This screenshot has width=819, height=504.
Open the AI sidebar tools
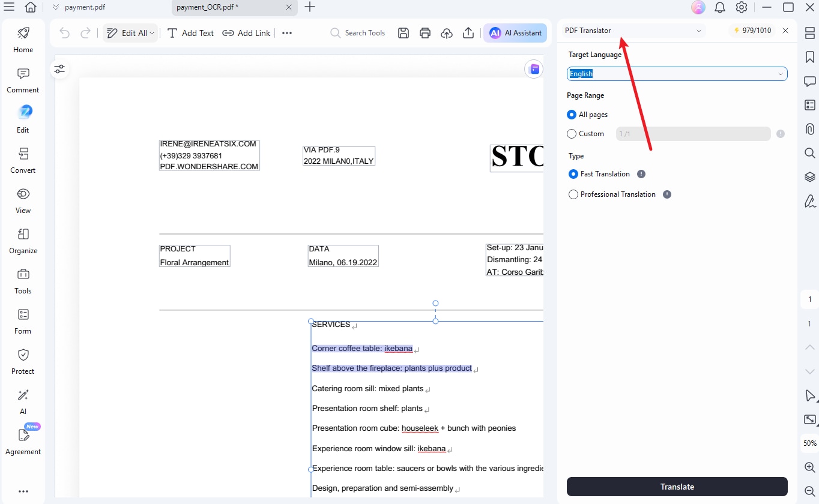[23, 401]
